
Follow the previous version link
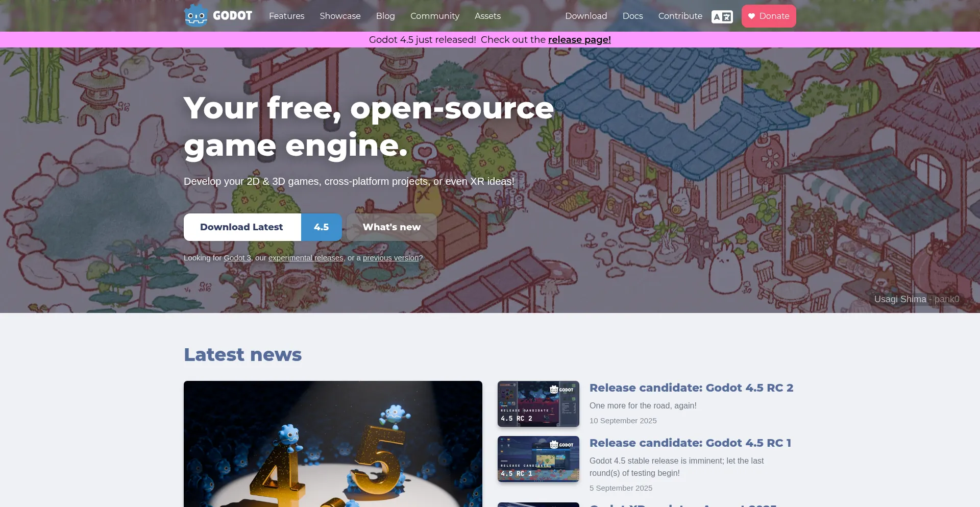pos(390,258)
